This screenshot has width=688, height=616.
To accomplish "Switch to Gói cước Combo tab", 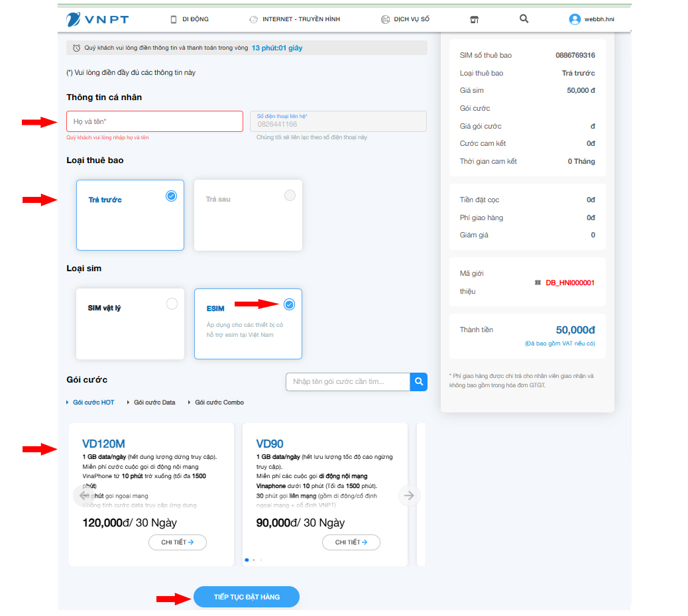I will [x=219, y=402].
